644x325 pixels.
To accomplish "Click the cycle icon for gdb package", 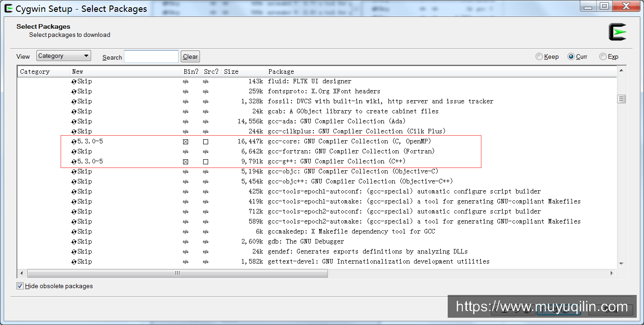I will (74, 242).
